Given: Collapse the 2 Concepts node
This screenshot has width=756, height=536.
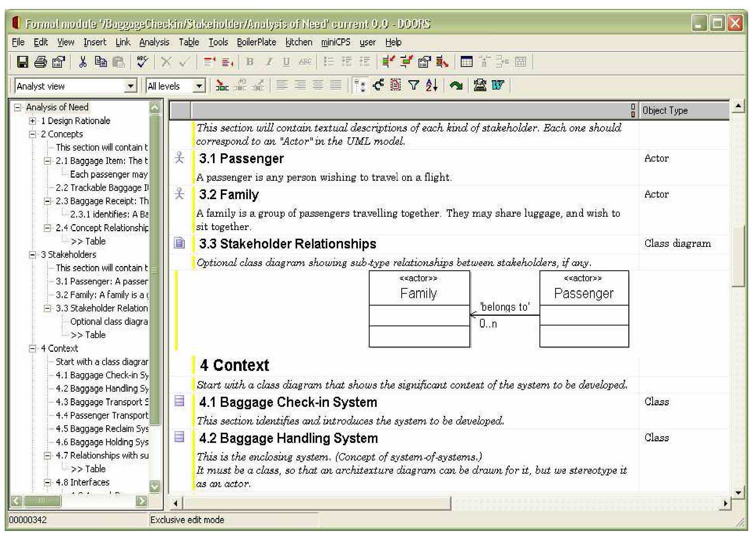Looking at the screenshot, I should pyautogui.click(x=32, y=134).
